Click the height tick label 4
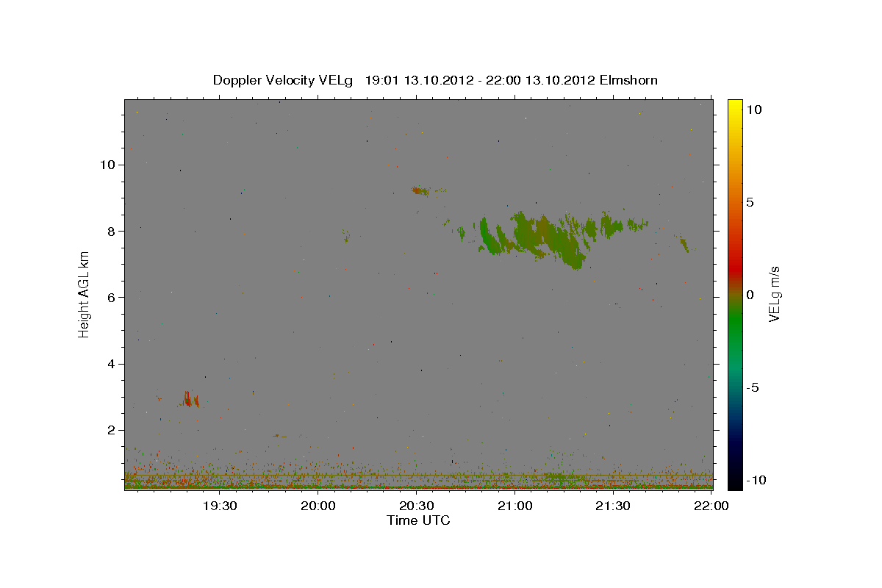The width and height of the screenshot is (882, 588). pyautogui.click(x=112, y=364)
